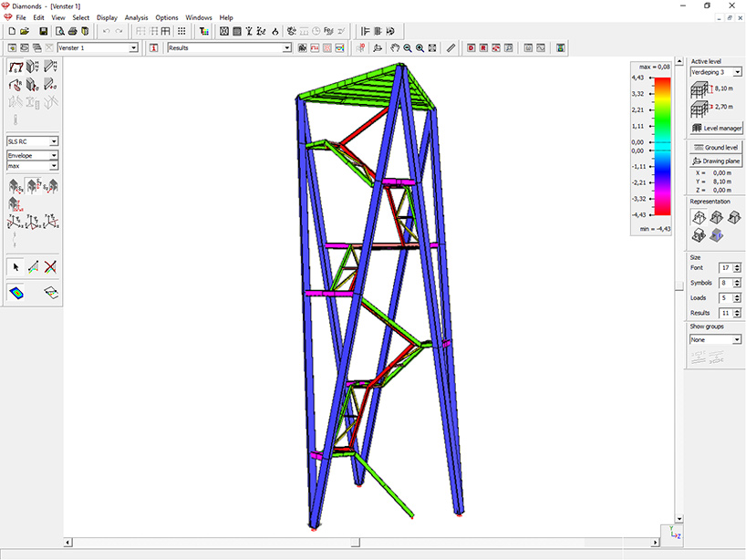The image size is (746, 560).
Task: Click the Results size stepper
Action: point(737,313)
